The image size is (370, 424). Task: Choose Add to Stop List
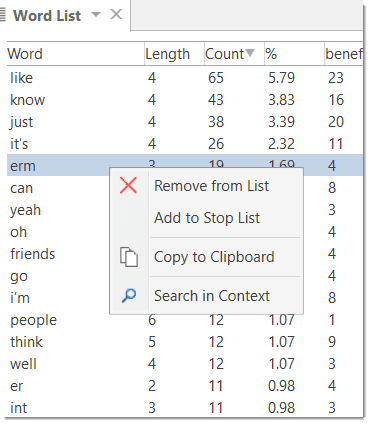207,218
